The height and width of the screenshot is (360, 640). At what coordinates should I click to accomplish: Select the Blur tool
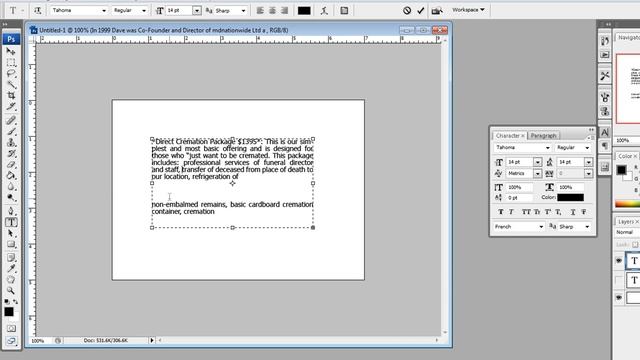11,187
